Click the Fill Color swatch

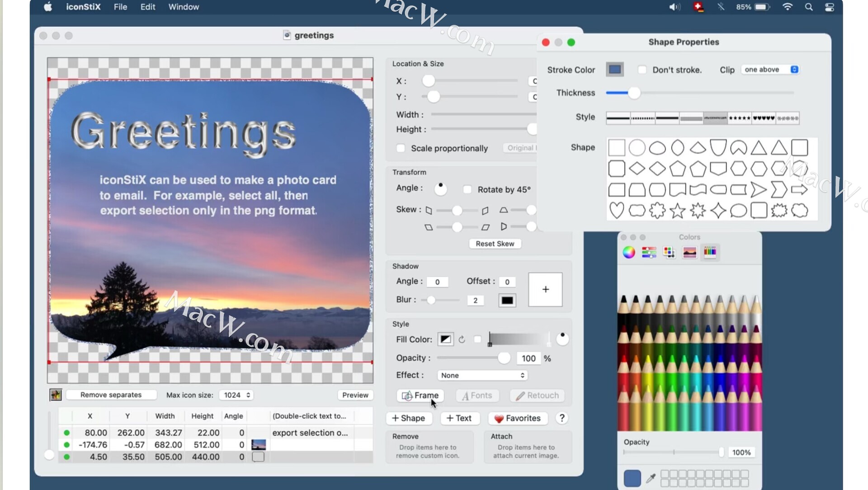445,339
